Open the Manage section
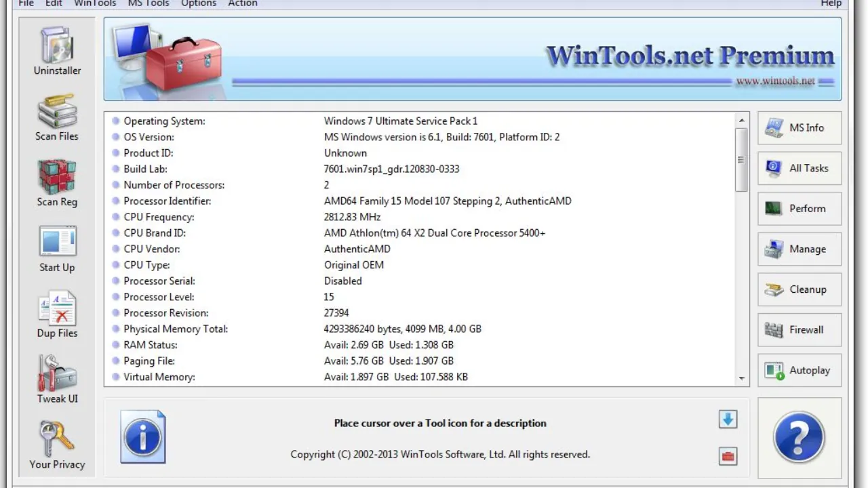 click(799, 249)
